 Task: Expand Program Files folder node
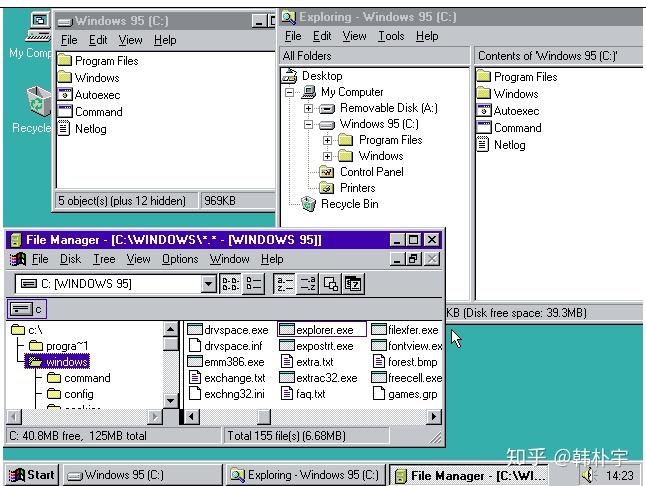click(x=327, y=140)
